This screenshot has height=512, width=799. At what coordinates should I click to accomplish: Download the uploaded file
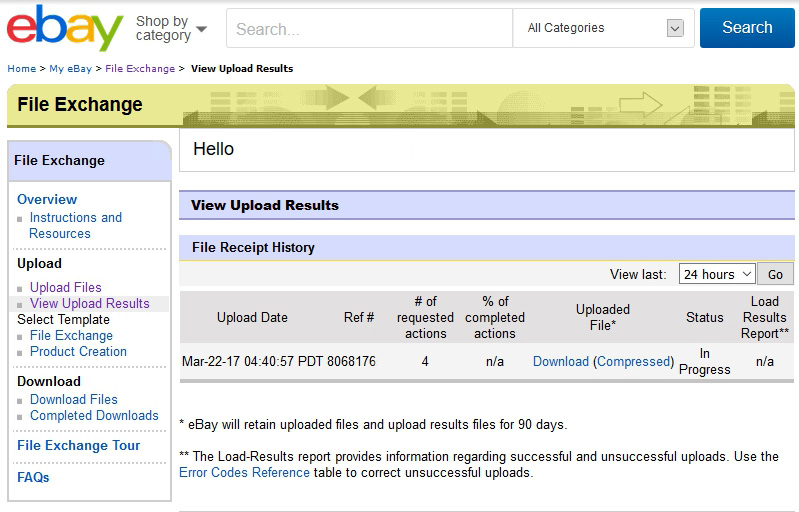pyautogui.click(x=561, y=362)
